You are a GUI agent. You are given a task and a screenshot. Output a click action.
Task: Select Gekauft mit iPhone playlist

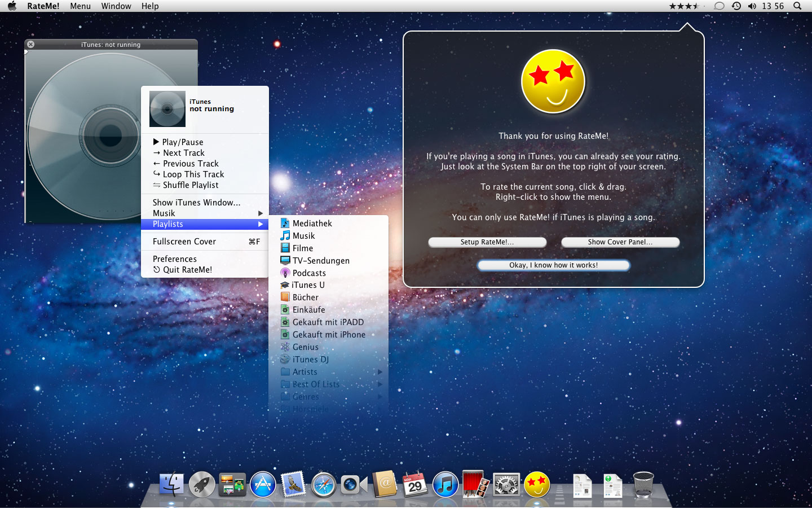point(329,335)
